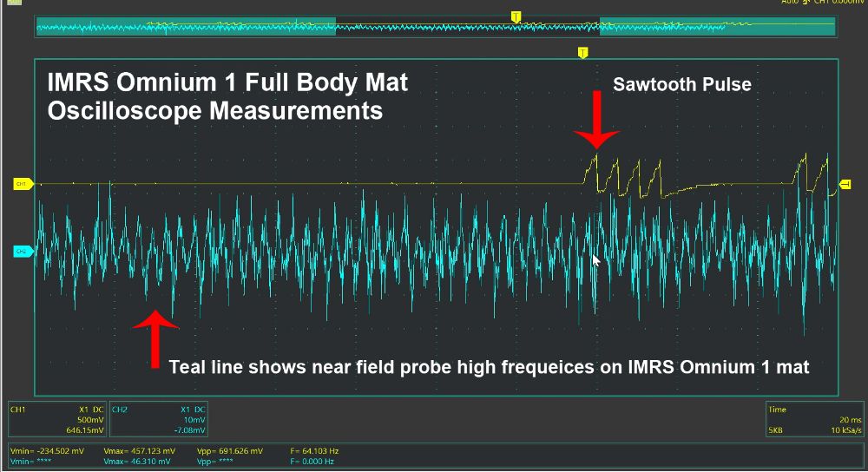Image resolution: width=868 pixels, height=472 pixels.
Task: Click the trigger T marker above the waveform grid
Action: 582,53
